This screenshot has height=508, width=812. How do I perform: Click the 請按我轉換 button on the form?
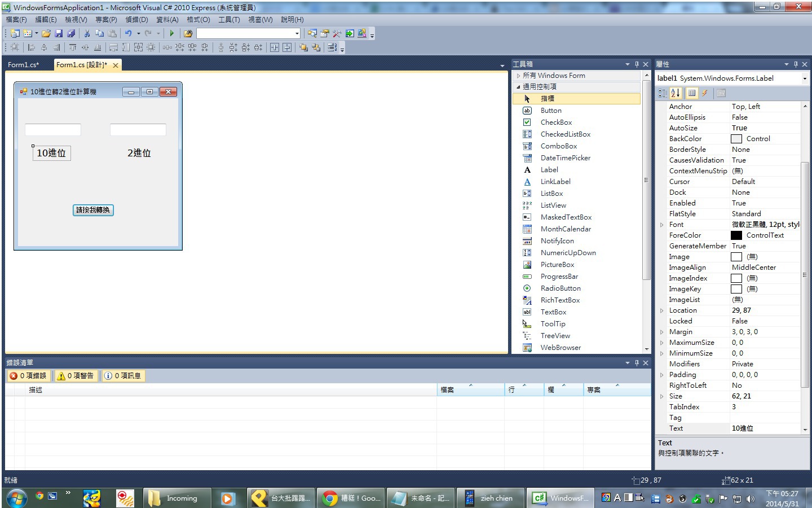[93, 210]
